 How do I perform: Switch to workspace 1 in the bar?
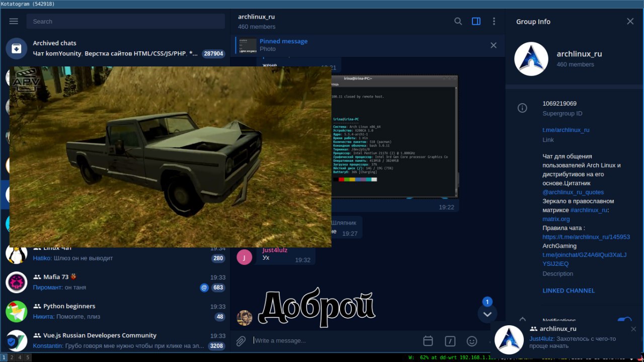(x=4, y=357)
